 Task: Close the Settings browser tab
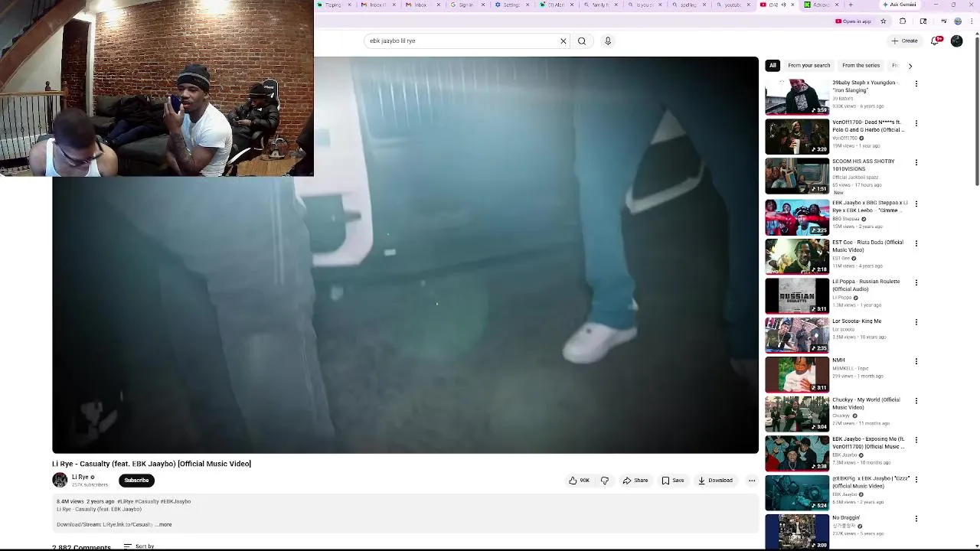point(528,5)
